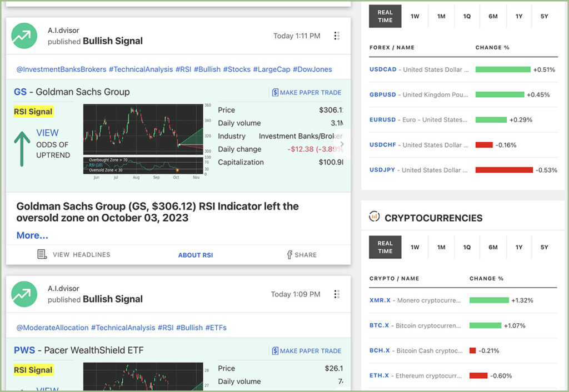Viewport: 569px width, 392px height.
Task: Open the More... link under the GS headline
Action: pos(32,235)
